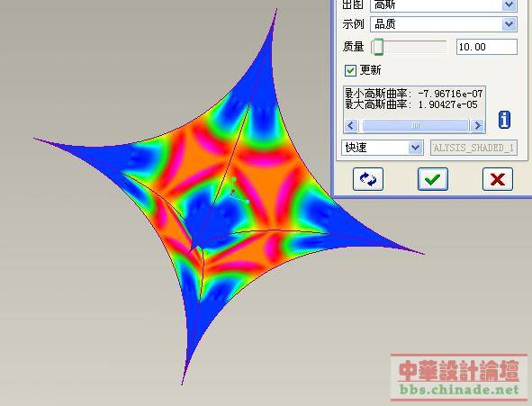Confirm with the green checkmark button
Viewport: 532px width, 406px height.
click(x=433, y=179)
